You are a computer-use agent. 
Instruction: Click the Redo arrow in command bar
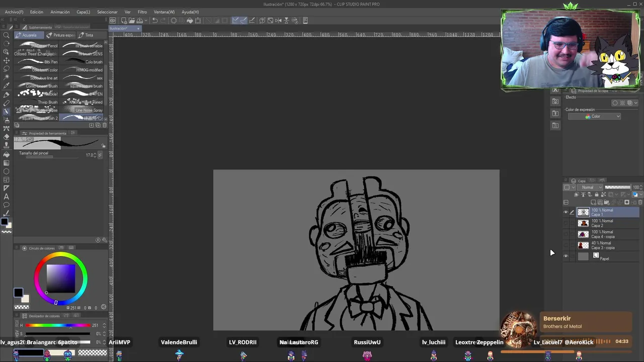coord(163,21)
